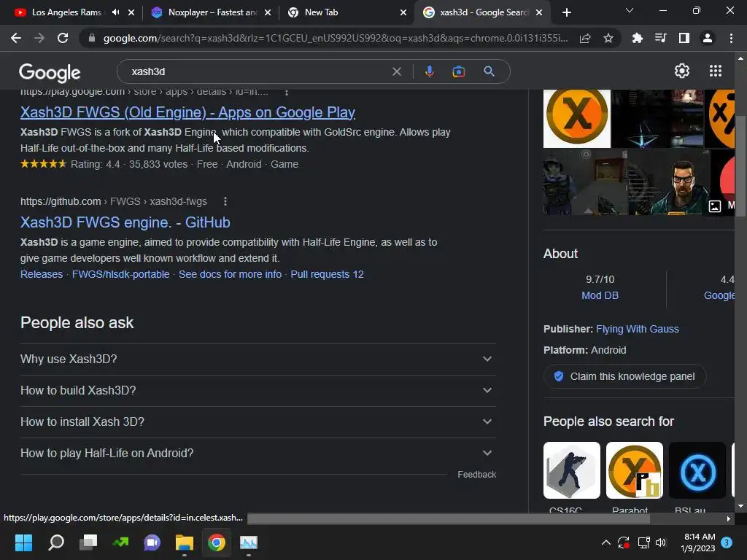
Task: Open the share this page icon
Action: tap(585, 38)
